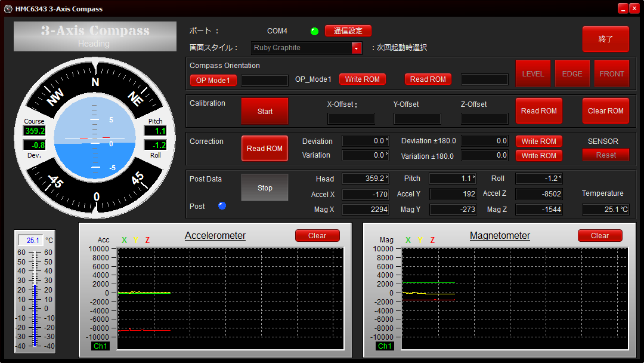644x363 pixels.
Task: Click the Deviation value field
Action: (x=366, y=141)
